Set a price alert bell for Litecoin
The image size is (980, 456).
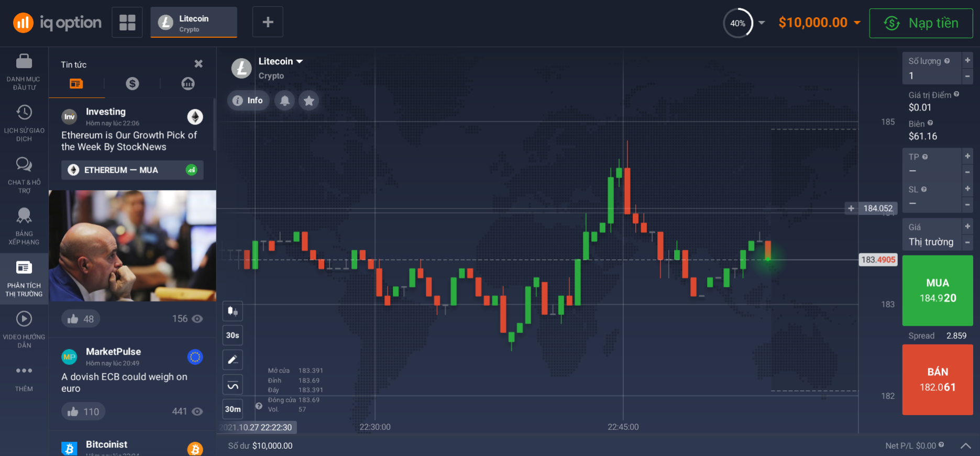pyautogui.click(x=284, y=101)
